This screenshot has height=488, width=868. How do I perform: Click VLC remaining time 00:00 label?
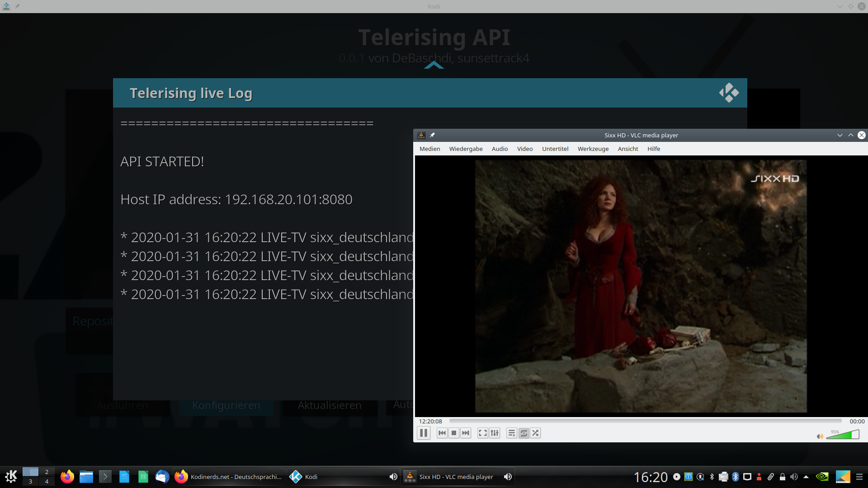click(857, 421)
